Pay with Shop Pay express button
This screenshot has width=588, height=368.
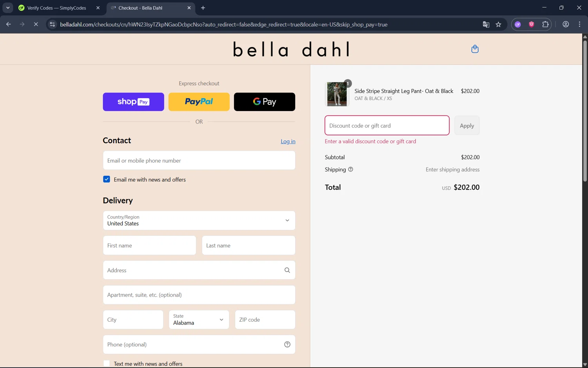pyautogui.click(x=133, y=102)
